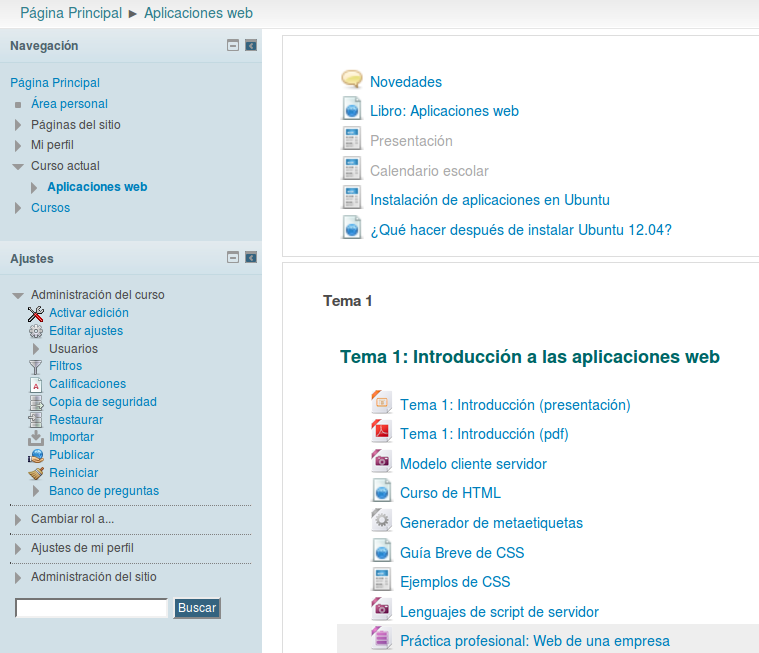The width and height of the screenshot is (759, 653).
Task: Click the tools icon beside Activar edición
Action: (x=36, y=314)
